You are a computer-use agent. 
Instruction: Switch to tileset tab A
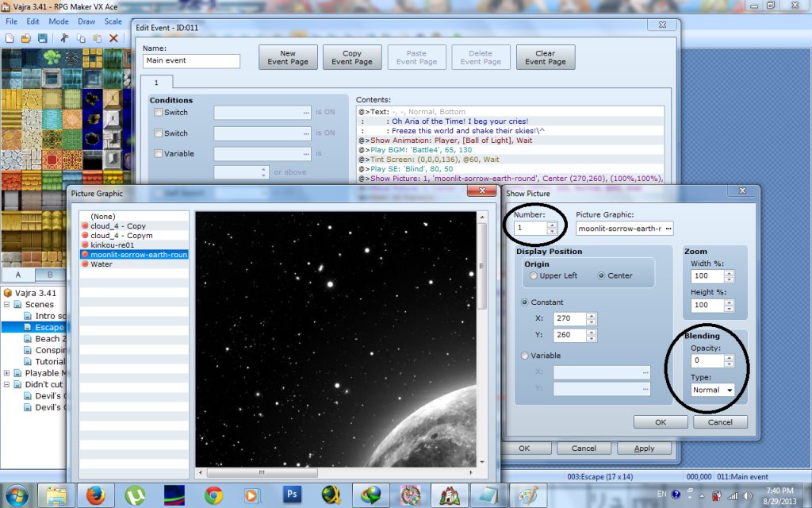coord(18,275)
